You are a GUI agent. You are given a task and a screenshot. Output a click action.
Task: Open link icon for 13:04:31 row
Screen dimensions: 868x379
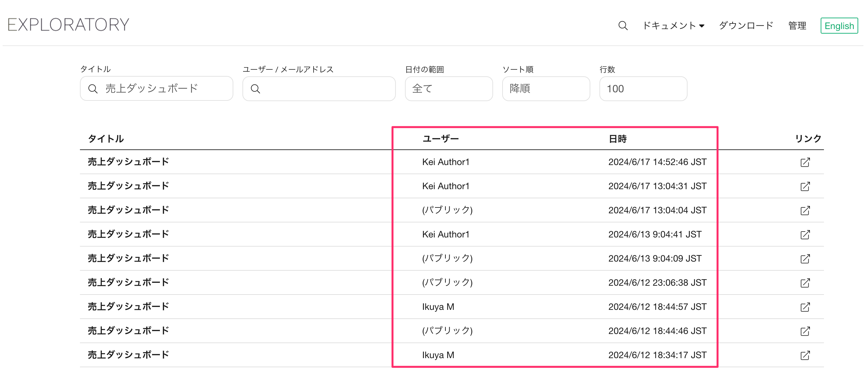(805, 186)
